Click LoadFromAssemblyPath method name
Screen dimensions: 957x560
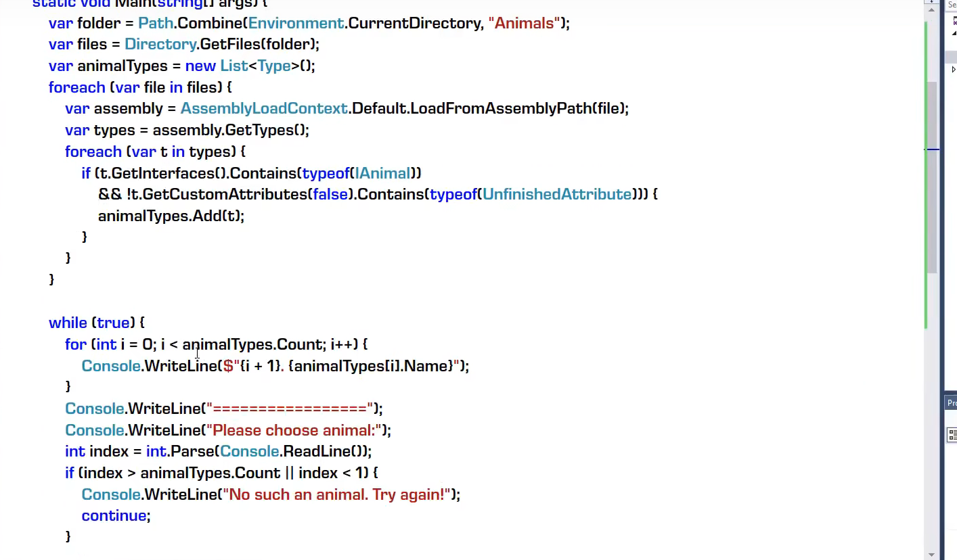pos(500,108)
